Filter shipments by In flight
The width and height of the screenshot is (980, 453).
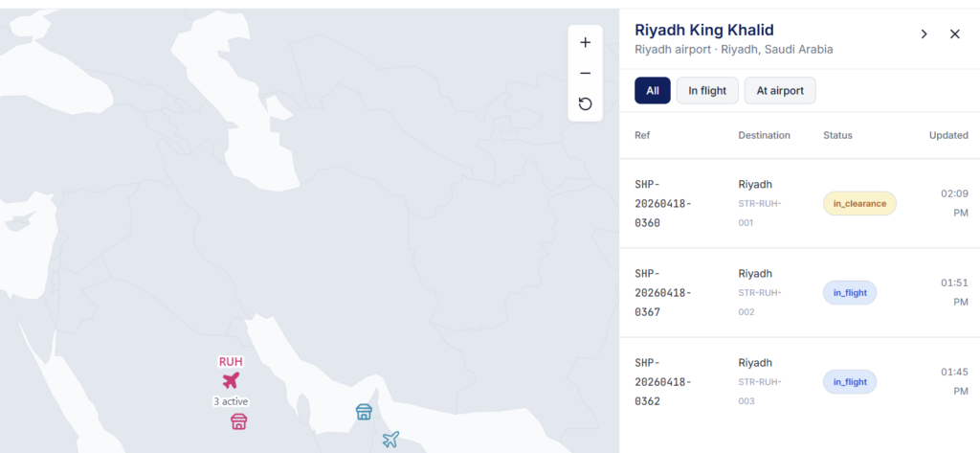point(707,91)
